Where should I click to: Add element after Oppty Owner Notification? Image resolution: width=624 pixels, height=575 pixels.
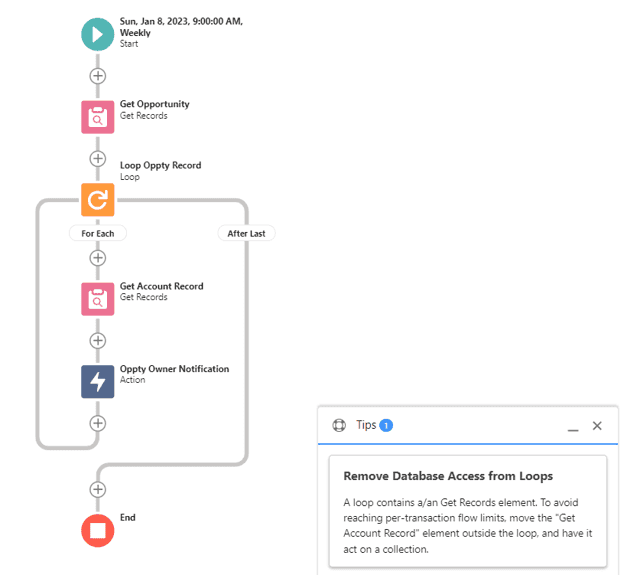98,423
